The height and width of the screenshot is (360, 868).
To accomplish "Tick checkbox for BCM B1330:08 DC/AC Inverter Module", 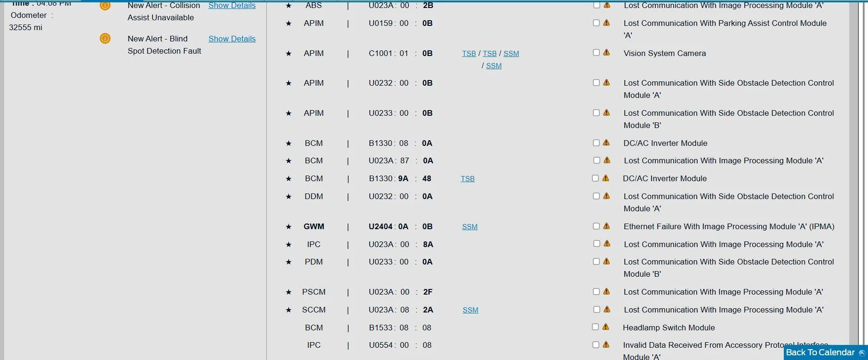I will click(596, 143).
